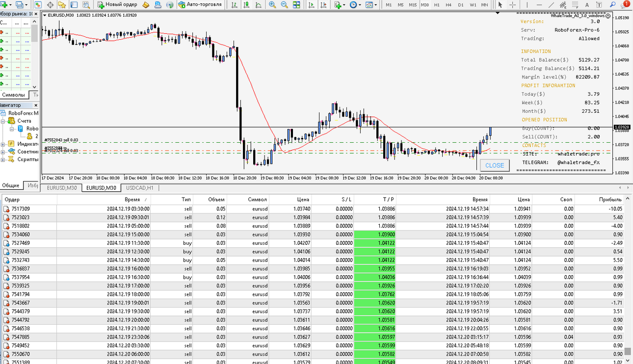Screen dimensions: 633x364
Task: Switch chart to bar chart mode
Action: tap(235, 5)
